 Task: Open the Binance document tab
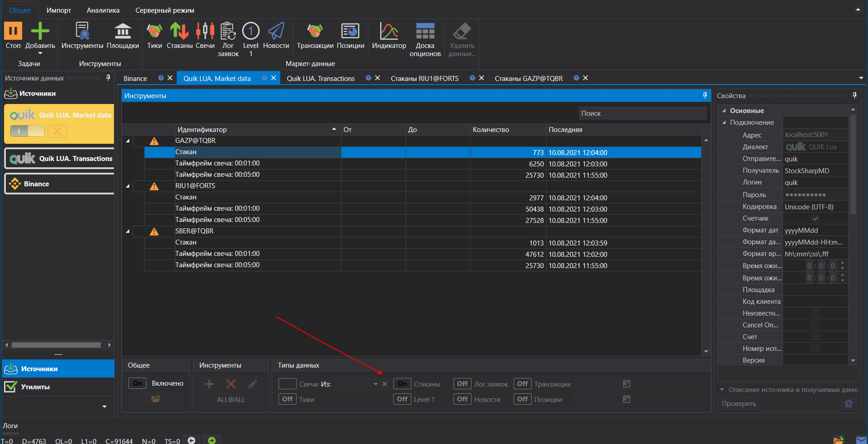click(x=135, y=78)
